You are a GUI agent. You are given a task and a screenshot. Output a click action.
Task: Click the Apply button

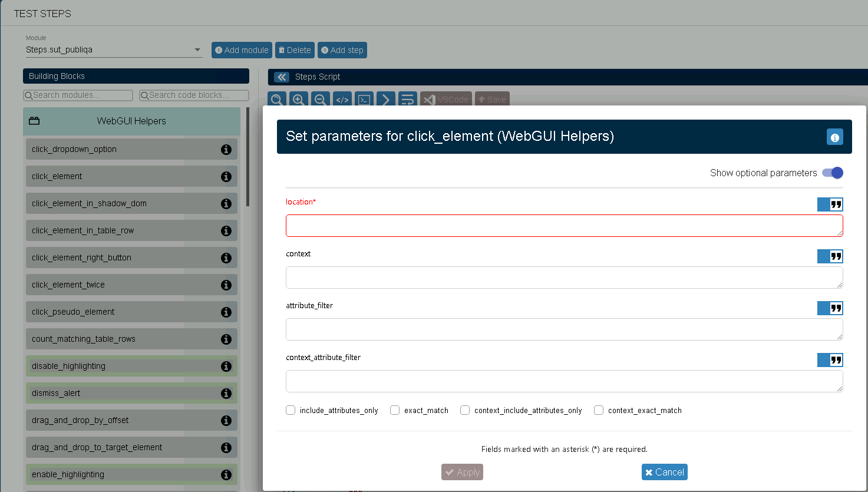click(462, 472)
